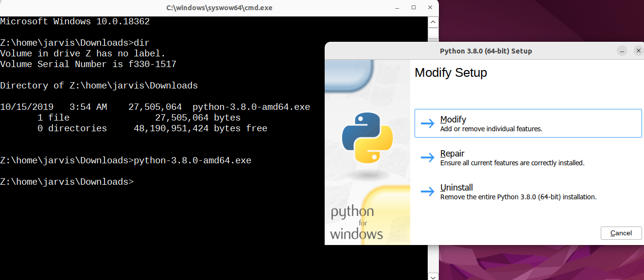The image size is (644, 280).
Task: Click 'Directory of Z:\home\jarvis\Downloads' text
Action: point(99,86)
